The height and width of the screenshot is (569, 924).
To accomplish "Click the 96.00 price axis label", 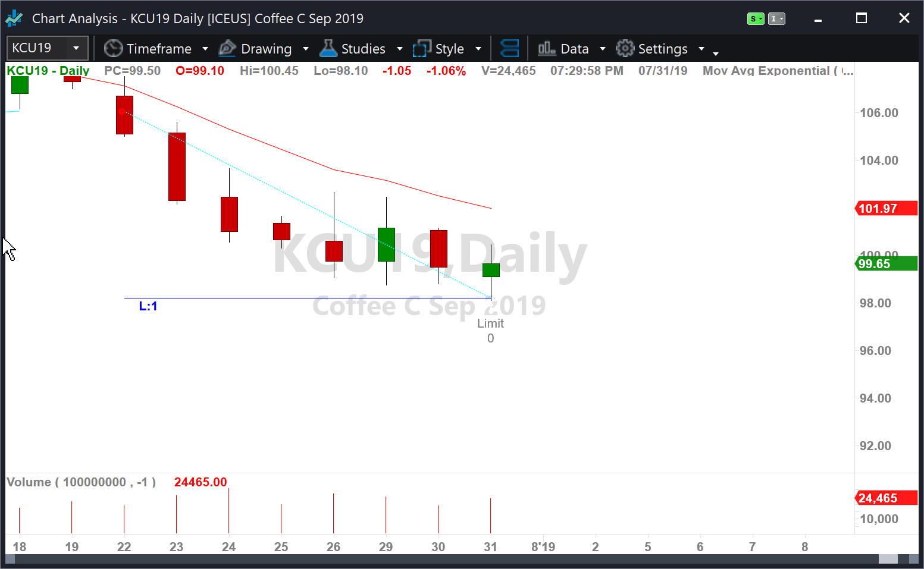I will pyautogui.click(x=875, y=351).
